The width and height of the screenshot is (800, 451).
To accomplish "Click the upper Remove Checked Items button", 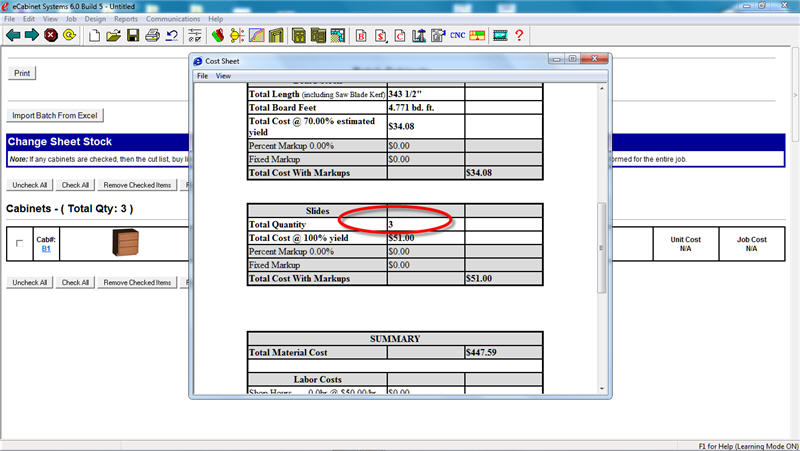I will (137, 185).
